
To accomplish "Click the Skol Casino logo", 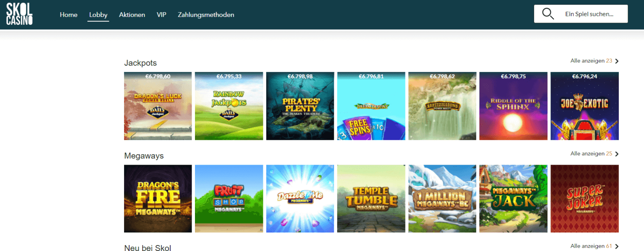I will 19,15.
